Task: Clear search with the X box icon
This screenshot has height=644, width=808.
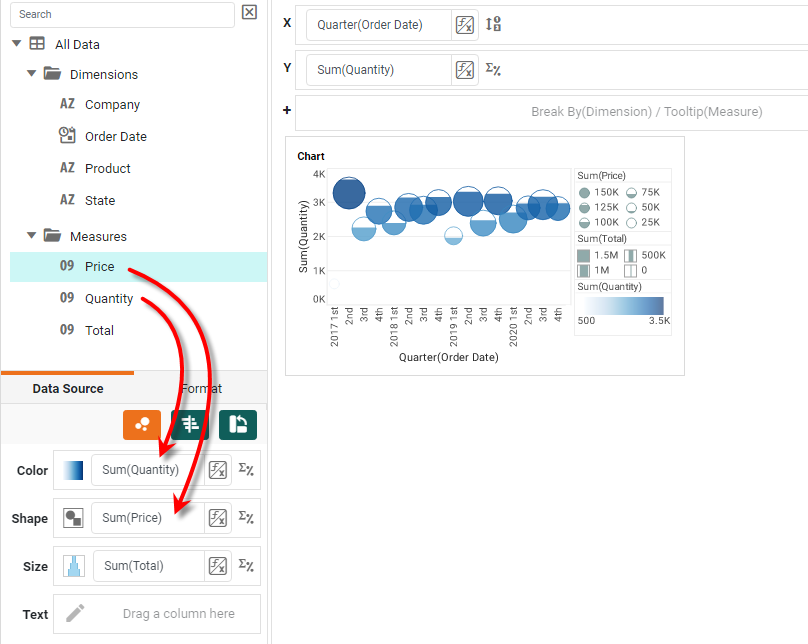Action: point(249,13)
